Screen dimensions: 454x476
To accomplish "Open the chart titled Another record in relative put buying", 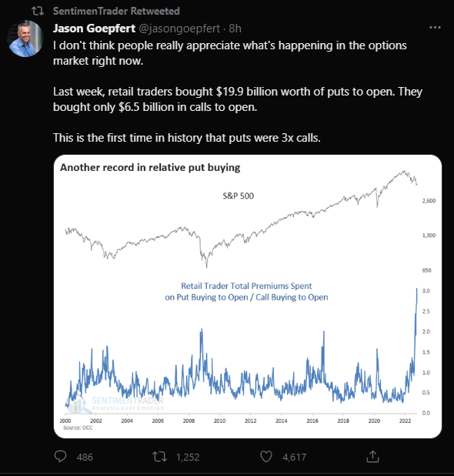I will point(248,297).
